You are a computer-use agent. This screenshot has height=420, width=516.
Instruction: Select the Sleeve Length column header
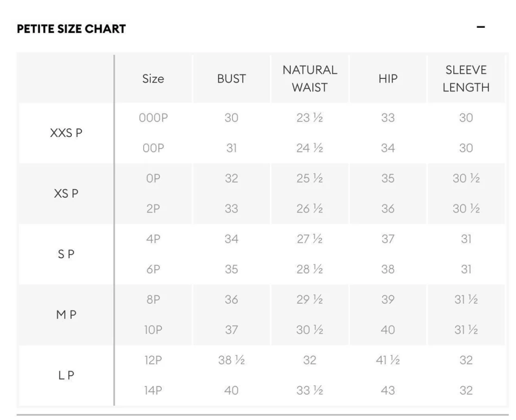(x=466, y=79)
